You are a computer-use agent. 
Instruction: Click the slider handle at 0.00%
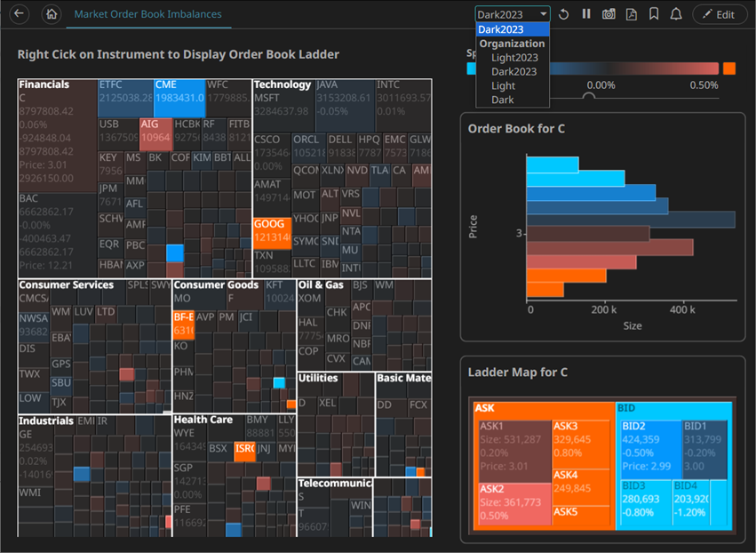(x=587, y=95)
